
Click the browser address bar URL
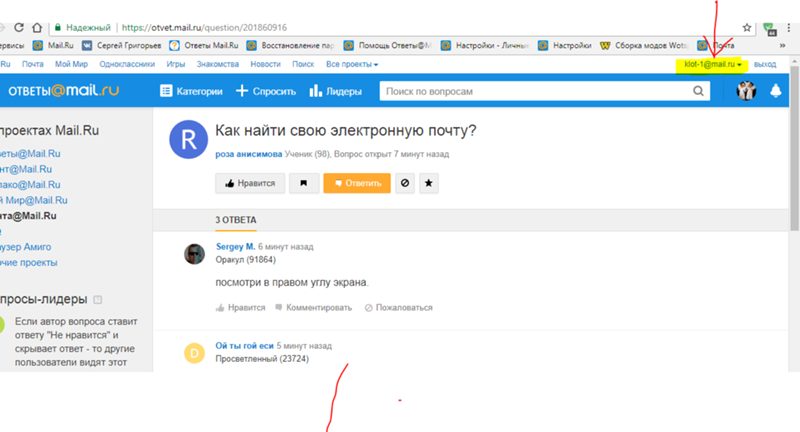click(204, 28)
